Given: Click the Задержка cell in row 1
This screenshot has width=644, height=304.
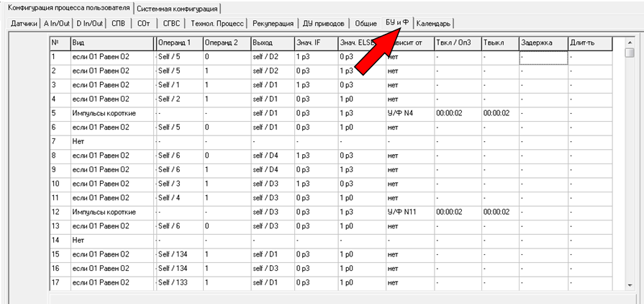Looking at the screenshot, I should pos(543,56).
